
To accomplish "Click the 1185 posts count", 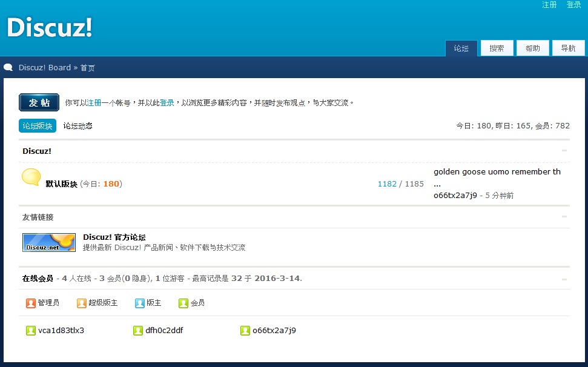I will pos(414,183).
